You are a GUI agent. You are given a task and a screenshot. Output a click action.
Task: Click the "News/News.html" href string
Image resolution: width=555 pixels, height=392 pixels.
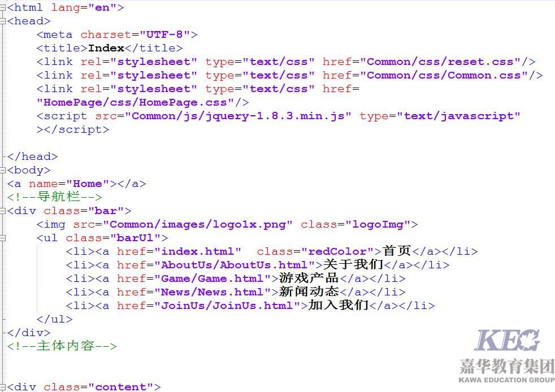click(x=212, y=292)
